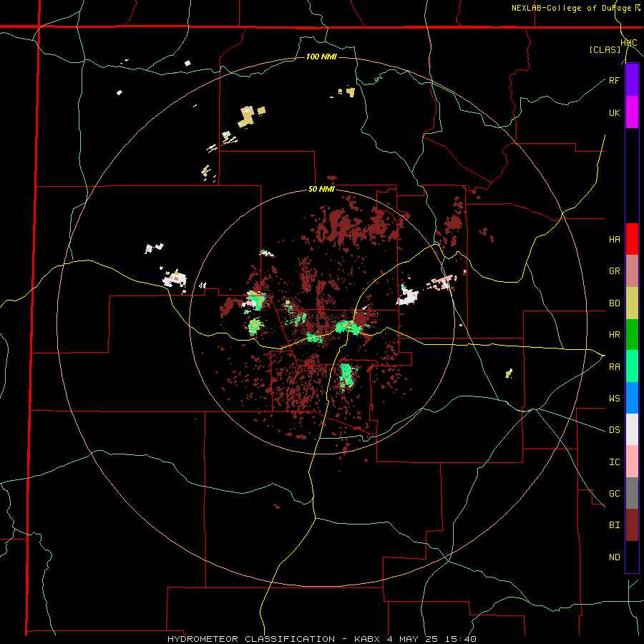Image resolution: width=644 pixels, height=644 pixels.
Task: Click the BI legend label
Action: [614, 525]
